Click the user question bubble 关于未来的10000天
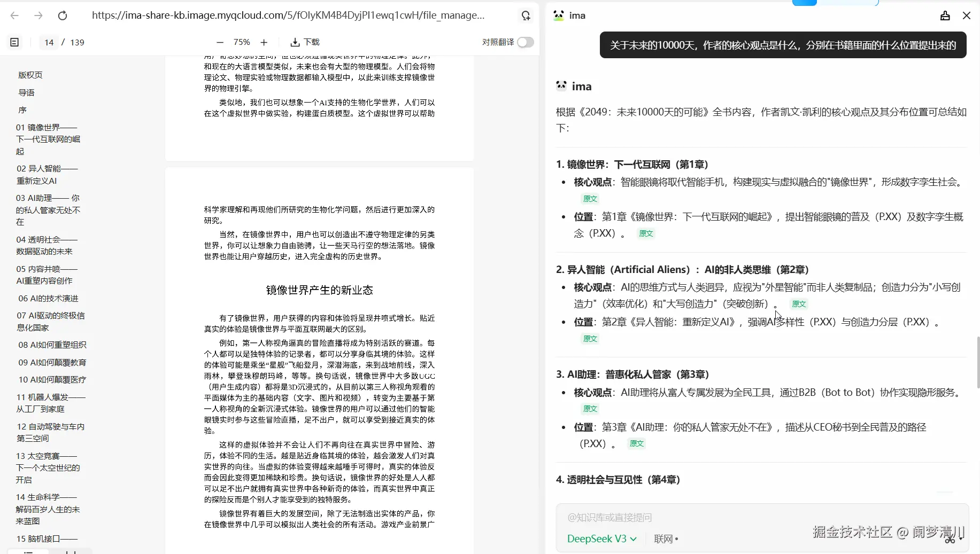 pyautogui.click(x=783, y=45)
